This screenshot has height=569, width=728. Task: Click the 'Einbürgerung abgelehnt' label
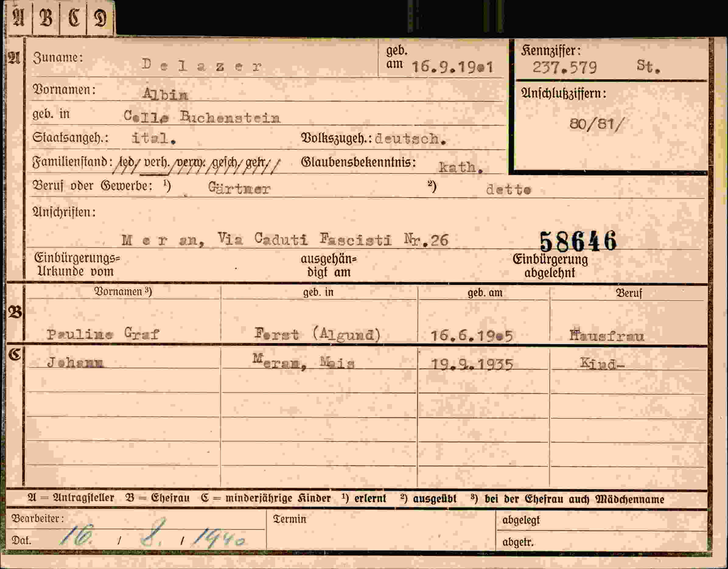click(550, 266)
